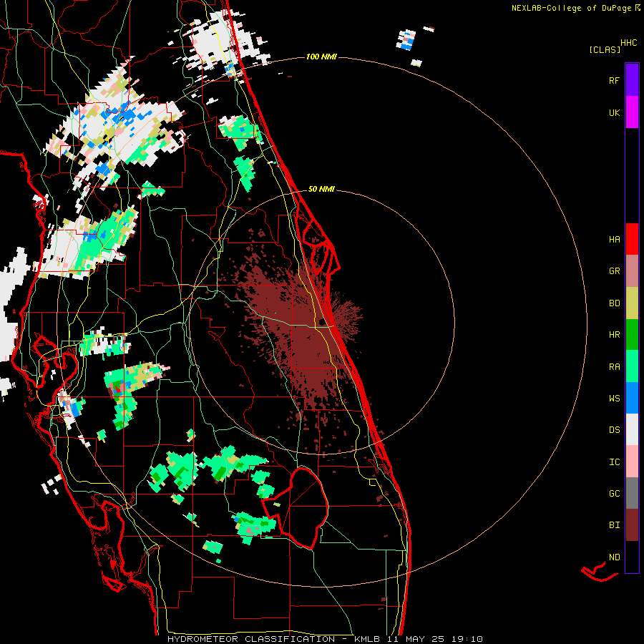
Task: Click the [CLAS] units label
Action: click(x=605, y=49)
